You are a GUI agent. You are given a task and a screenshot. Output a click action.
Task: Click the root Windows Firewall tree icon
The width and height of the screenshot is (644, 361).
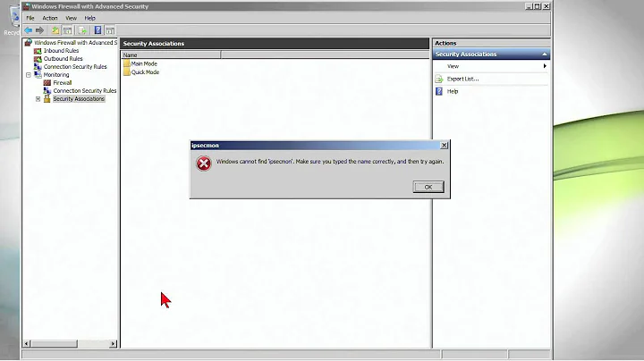pyautogui.click(x=29, y=43)
